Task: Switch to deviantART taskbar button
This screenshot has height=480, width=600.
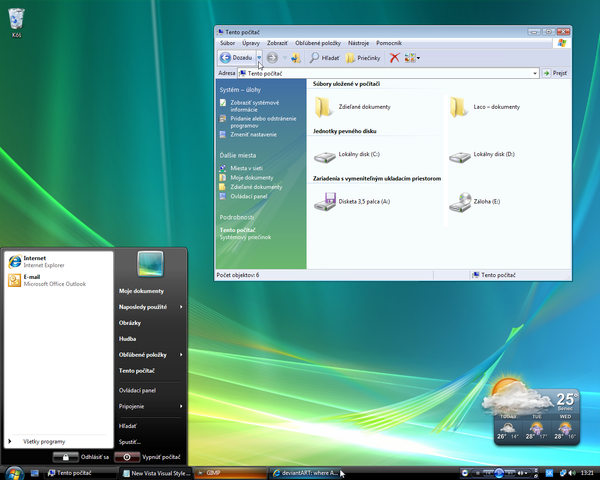Action: click(305, 473)
